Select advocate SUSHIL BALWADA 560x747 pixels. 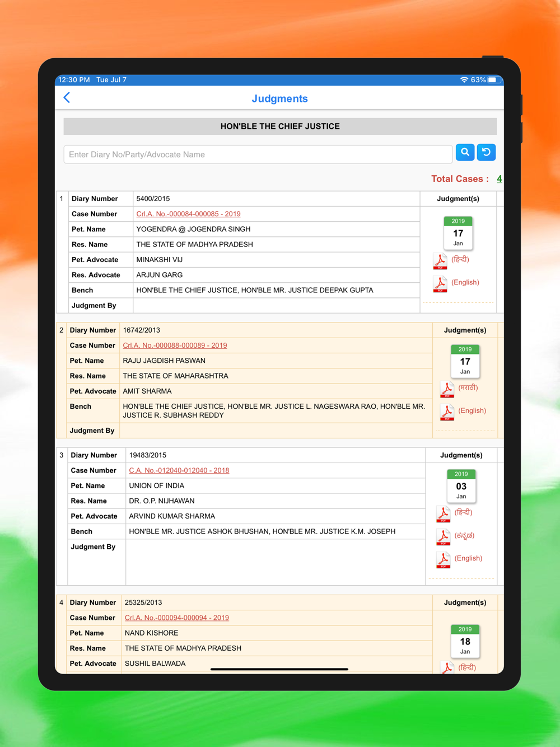(155, 663)
